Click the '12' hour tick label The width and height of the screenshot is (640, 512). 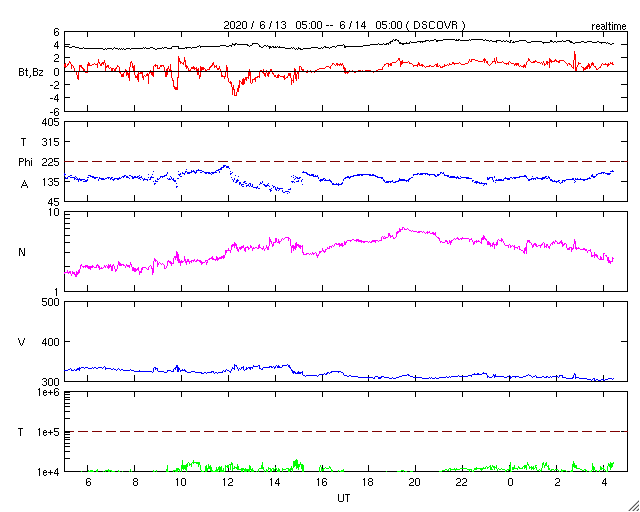(228, 482)
